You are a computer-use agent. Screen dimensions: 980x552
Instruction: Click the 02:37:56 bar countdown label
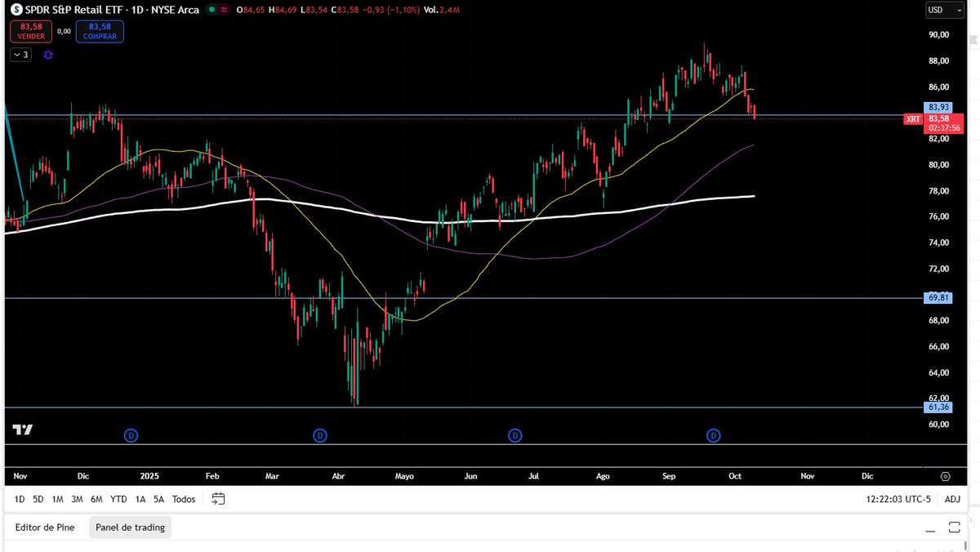(x=944, y=128)
